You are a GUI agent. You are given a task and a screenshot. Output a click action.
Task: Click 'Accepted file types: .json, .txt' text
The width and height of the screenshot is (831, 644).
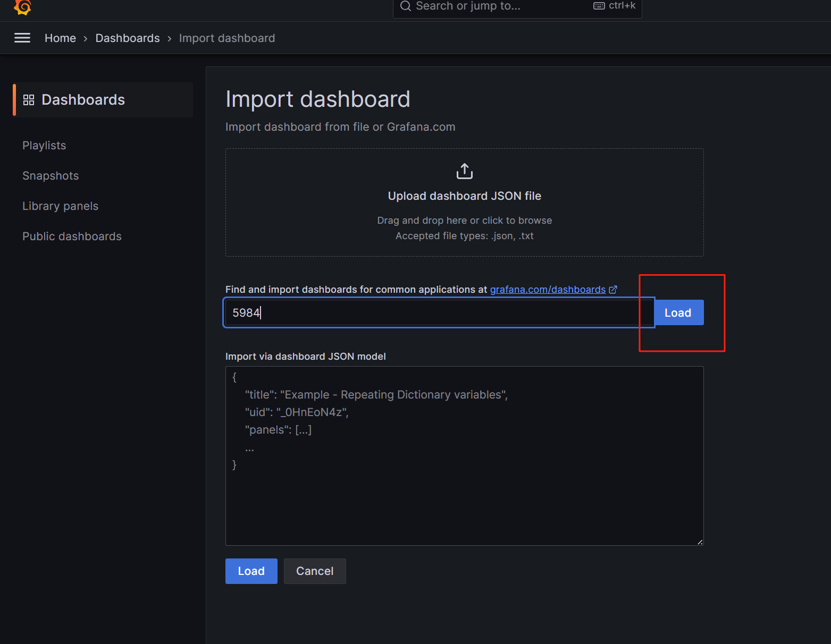[x=465, y=236]
